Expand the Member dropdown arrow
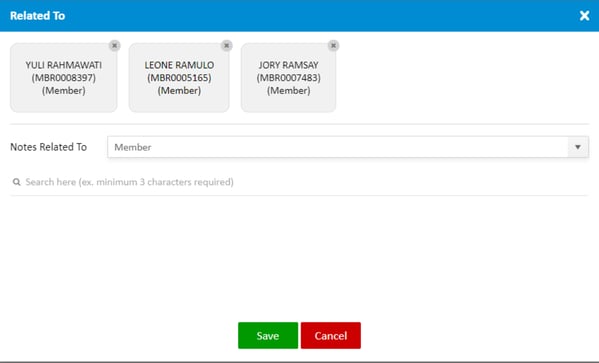The height and width of the screenshot is (363, 599). 578,147
